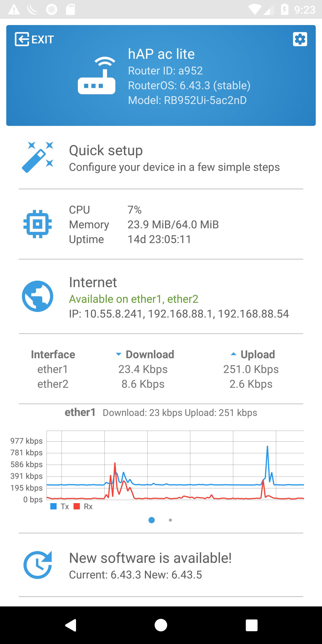The height and width of the screenshot is (644, 322).
Task: Open the recent apps square button
Action: coord(251,625)
